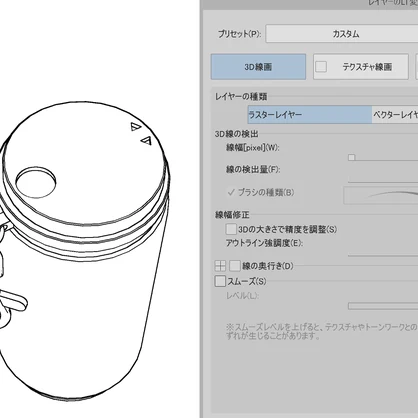This screenshot has height=418, width=418.
Task: Click the レベル input bar
Action: 383,306
